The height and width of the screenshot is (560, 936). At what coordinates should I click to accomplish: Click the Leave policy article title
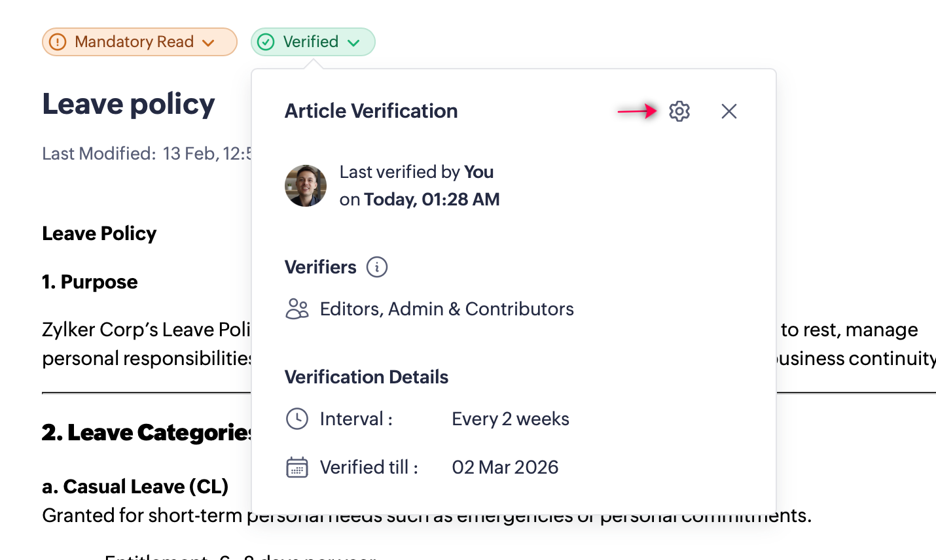coord(128,104)
